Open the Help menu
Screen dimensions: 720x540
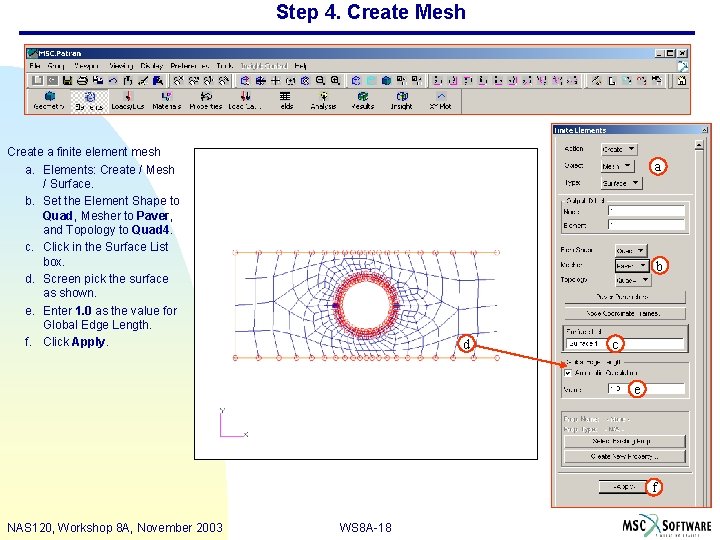(300, 66)
